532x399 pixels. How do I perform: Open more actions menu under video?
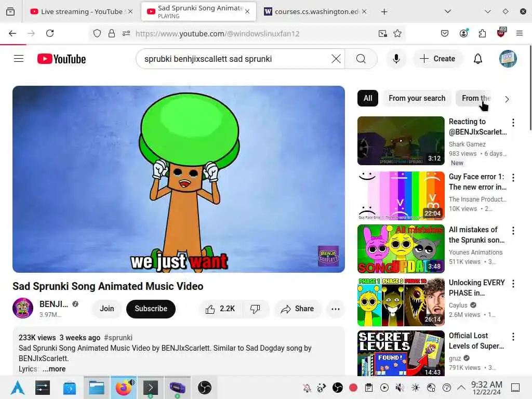[x=336, y=309]
